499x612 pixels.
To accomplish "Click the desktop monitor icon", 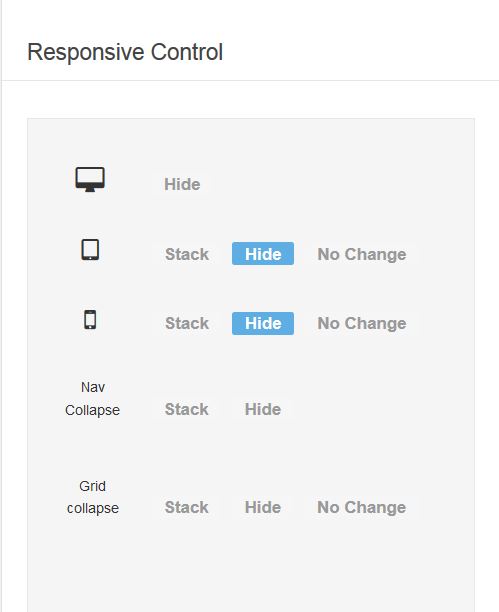I will (90, 180).
